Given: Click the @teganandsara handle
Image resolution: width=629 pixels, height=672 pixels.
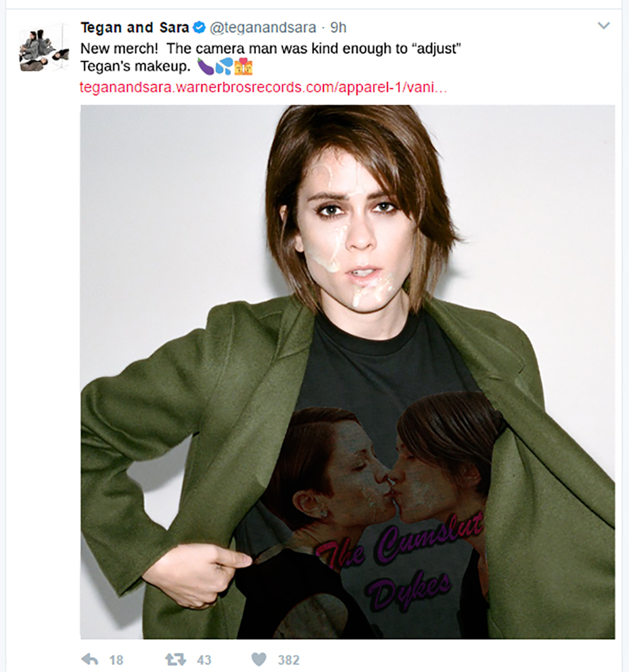Looking at the screenshot, I should pos(264,28).
